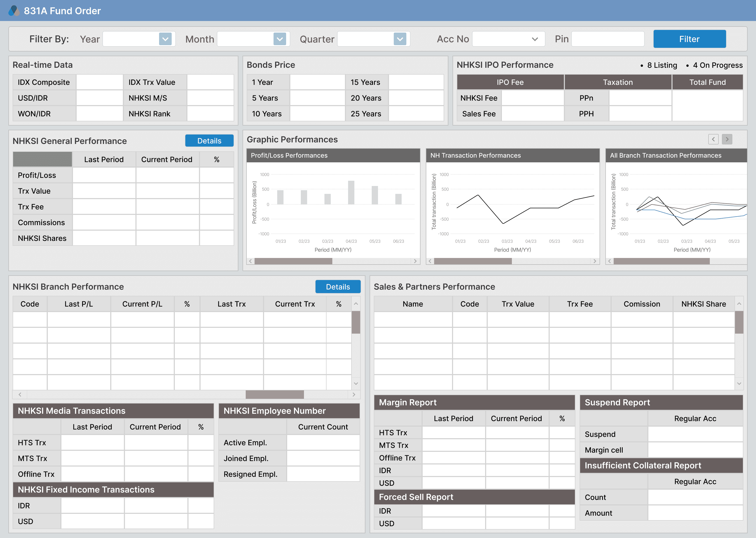Click right arrow of Branch Performance horizontal scrollbar

(x=354, y=395)
